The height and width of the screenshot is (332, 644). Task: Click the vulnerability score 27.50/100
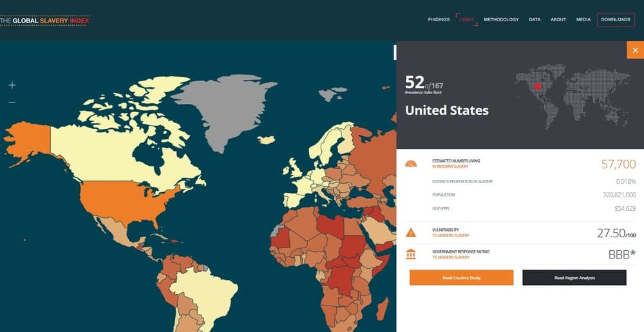click(616, 233)
